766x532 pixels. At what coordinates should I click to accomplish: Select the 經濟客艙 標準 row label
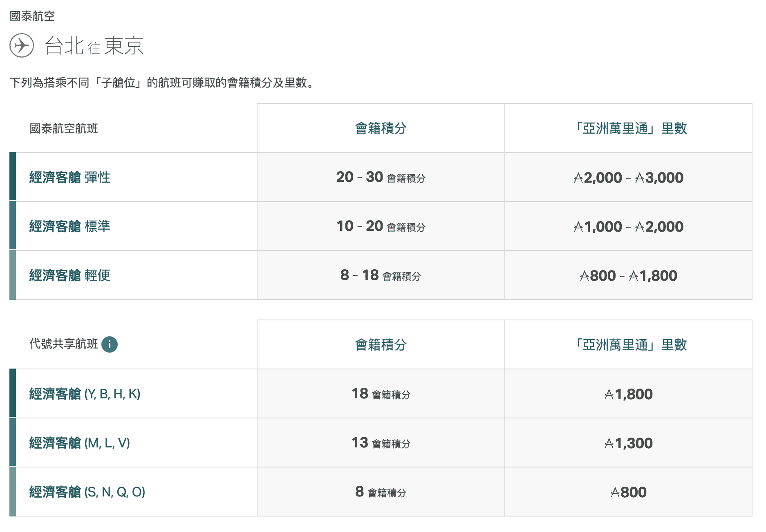70,226
